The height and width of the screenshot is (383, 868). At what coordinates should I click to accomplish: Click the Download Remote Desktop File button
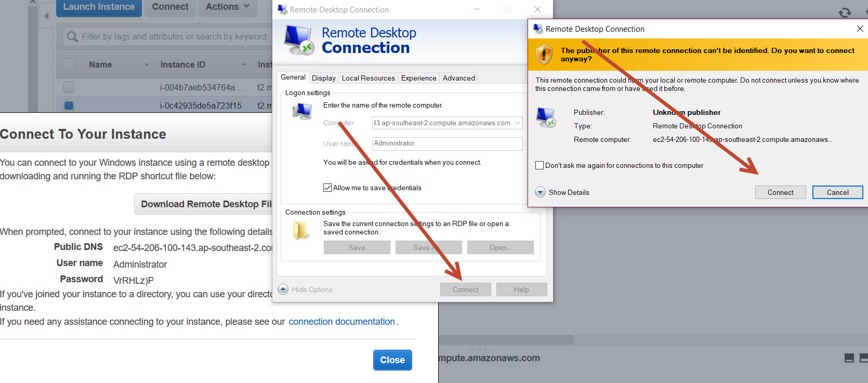click(205, 204)
